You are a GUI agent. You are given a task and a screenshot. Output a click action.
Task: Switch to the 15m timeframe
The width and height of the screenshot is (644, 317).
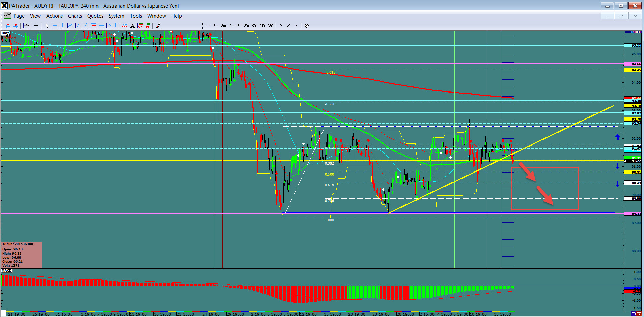[239, 26]
